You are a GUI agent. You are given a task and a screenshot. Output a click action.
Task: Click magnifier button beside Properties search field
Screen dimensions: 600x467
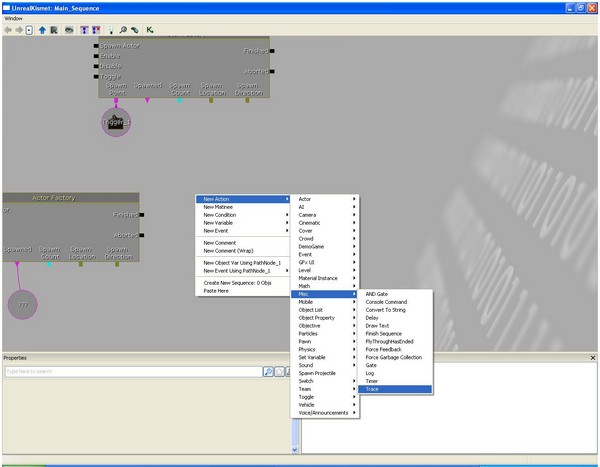tap(268, 371)
